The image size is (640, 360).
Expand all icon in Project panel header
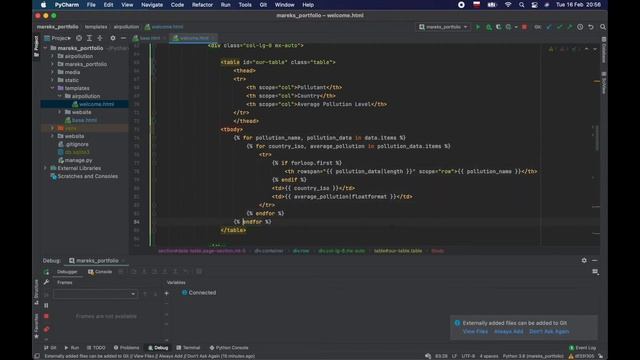(89, 38)
